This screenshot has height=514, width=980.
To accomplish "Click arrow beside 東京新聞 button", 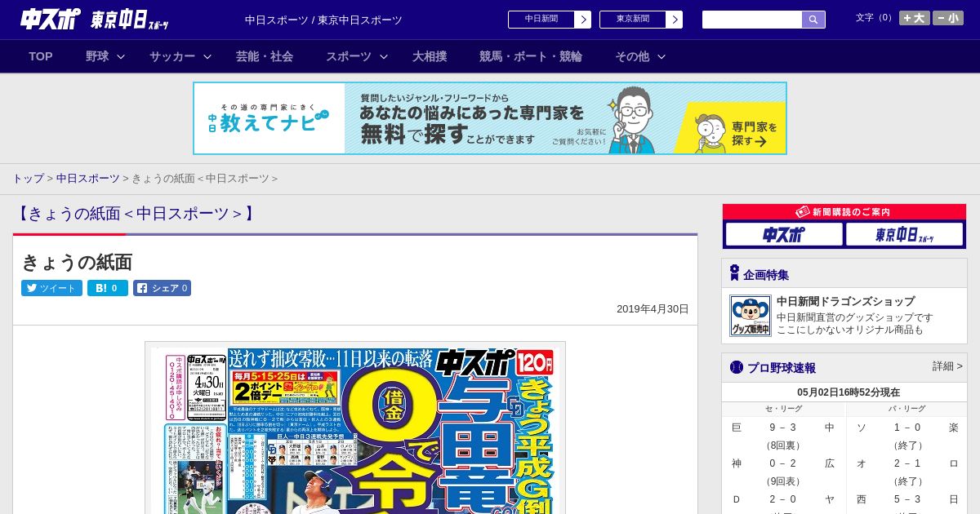I will [x=675, y=20].
